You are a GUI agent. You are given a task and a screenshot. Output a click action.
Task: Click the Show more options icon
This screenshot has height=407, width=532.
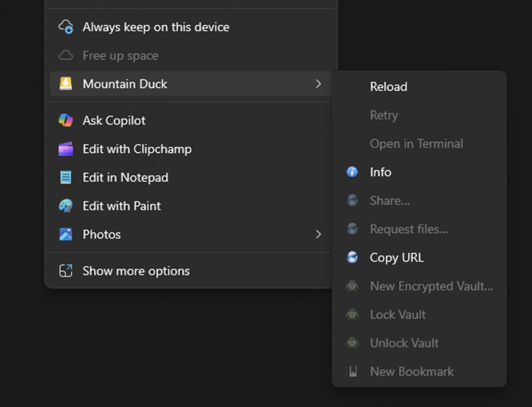click(x=66, y=271)
